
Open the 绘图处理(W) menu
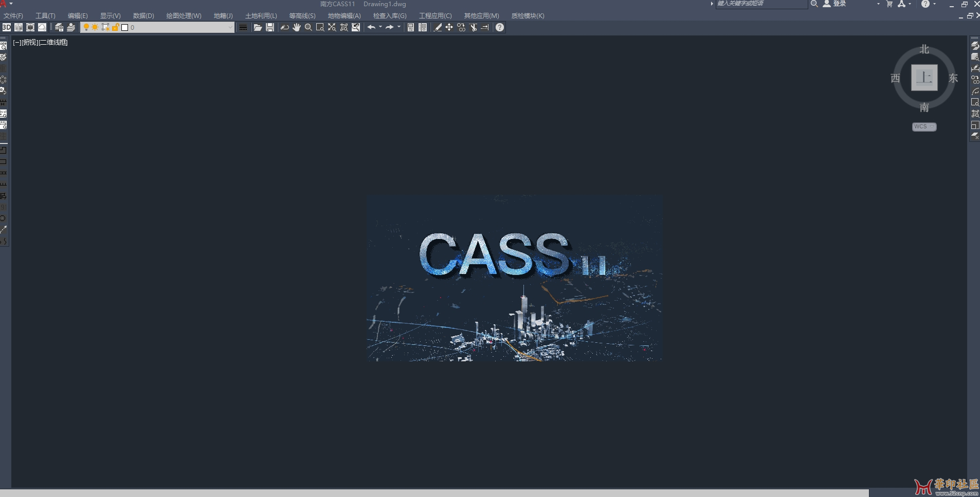coord(184,16)
